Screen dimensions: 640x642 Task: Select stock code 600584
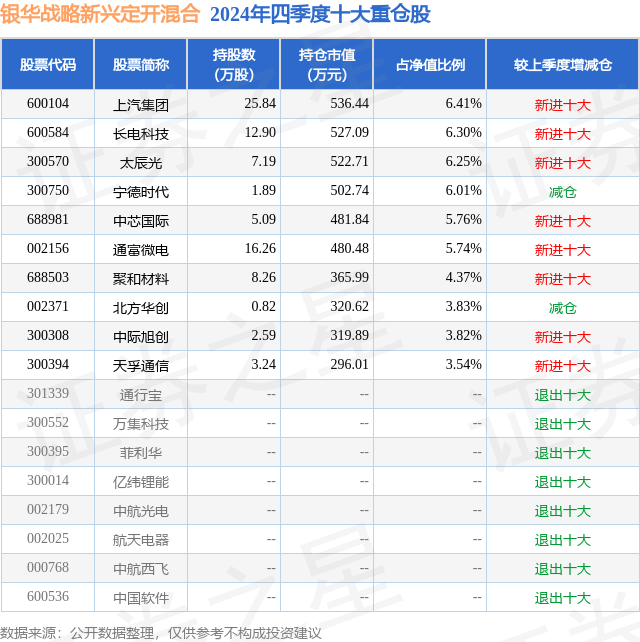(x=48, y=133)
